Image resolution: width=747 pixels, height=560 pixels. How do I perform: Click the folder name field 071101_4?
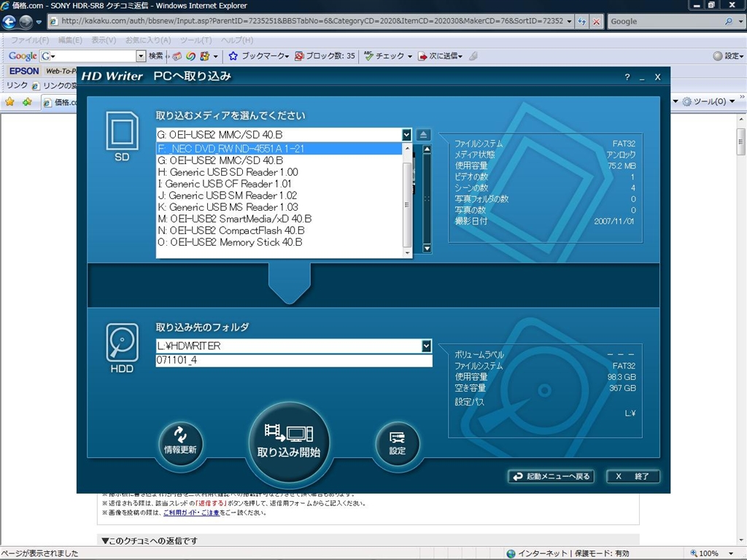click(x=294, y=360)
